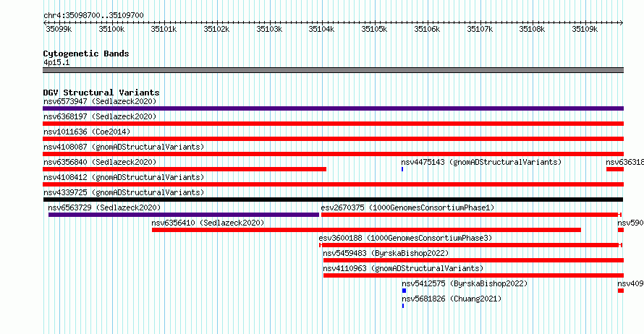Open nsv4110963 (gnomADStructuralVariants) label

tap(403, 268)
